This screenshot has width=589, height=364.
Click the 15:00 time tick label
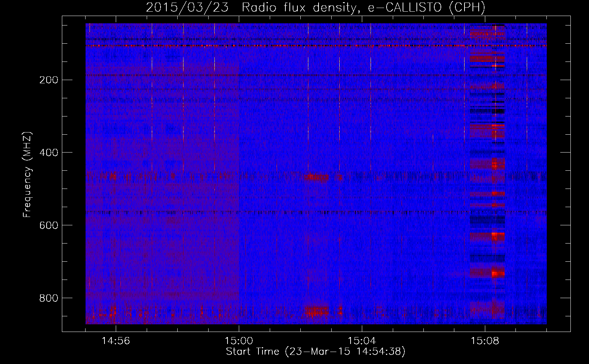pos(239,341)
